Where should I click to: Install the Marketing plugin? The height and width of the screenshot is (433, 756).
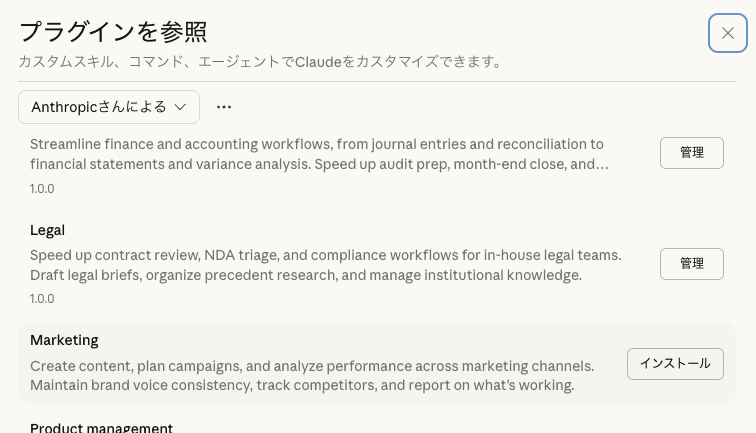click(x=675, y=363)
